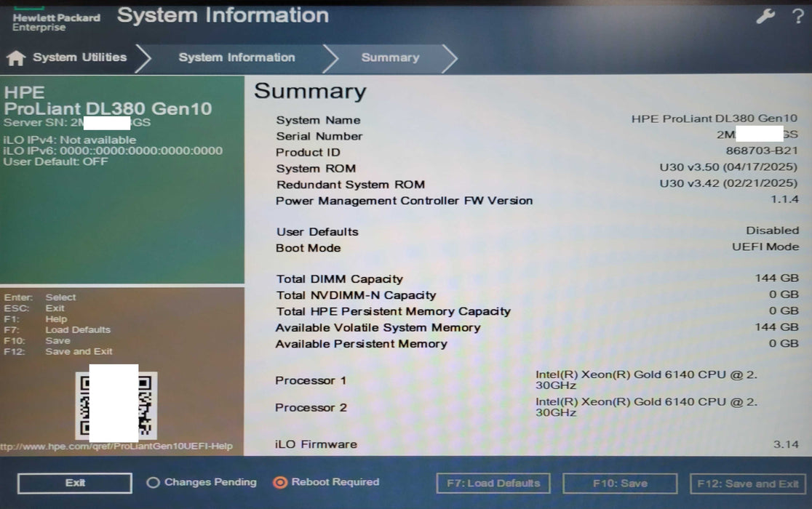Select the Processor 2 row label
Viewport: 812px width, 509px height.
pyautogui.click(x=311, y=408)
